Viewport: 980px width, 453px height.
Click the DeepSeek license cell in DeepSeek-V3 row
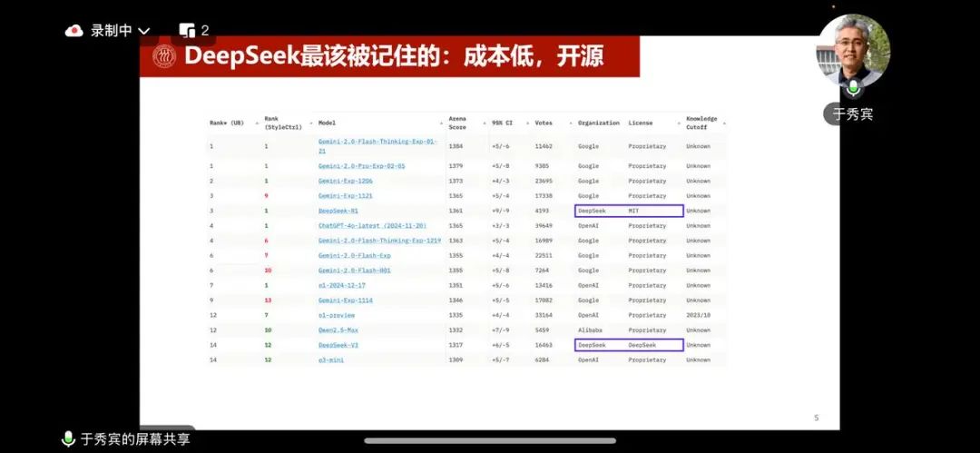tap(642, 345)
